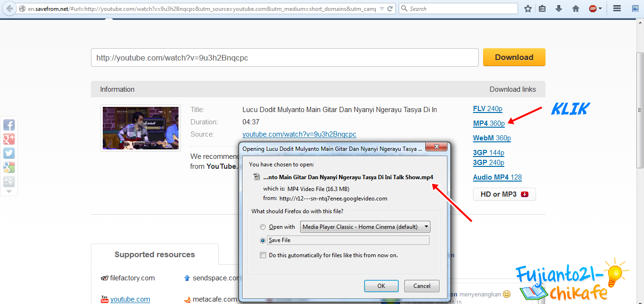Select the Save File radio button

[263, 240]
